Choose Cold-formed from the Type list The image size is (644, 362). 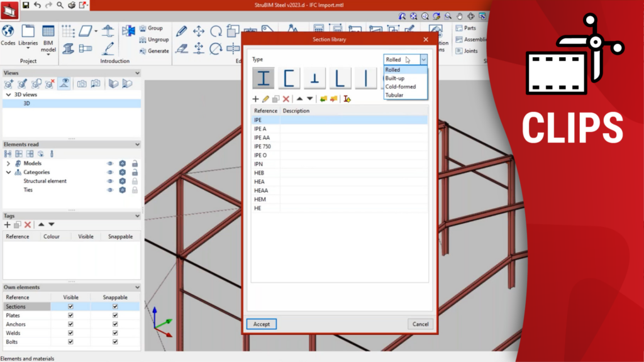coord(401,87)
